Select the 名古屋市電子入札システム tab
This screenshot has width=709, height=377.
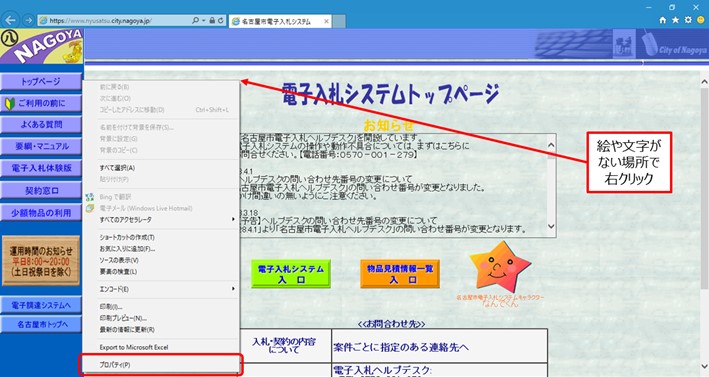tap(280, 21)
